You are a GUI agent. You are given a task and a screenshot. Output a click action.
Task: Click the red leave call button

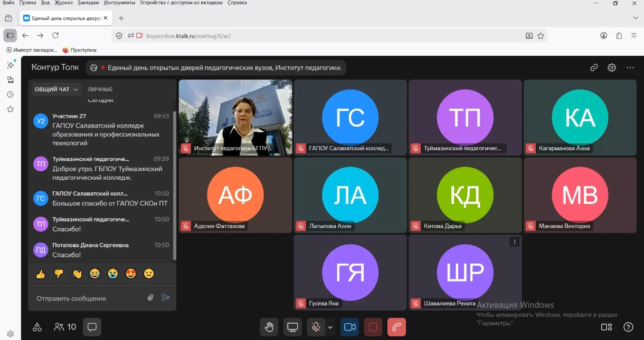tap(396, 327)
